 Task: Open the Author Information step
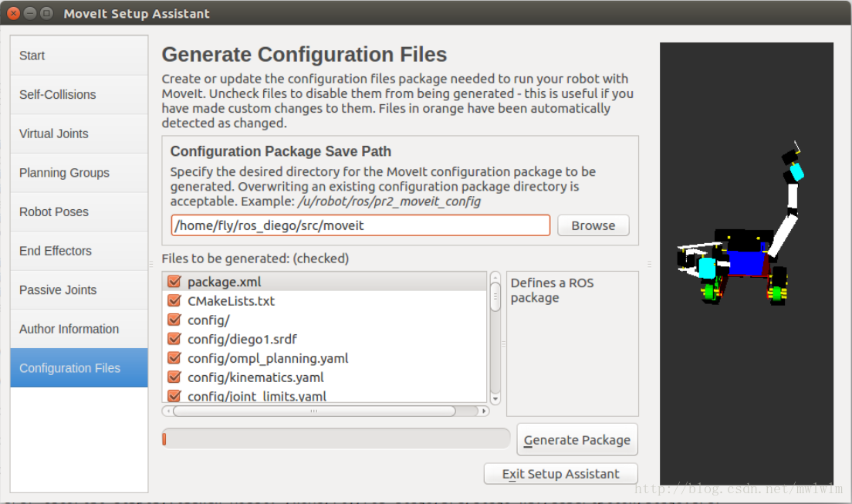(x=79, y=330)
